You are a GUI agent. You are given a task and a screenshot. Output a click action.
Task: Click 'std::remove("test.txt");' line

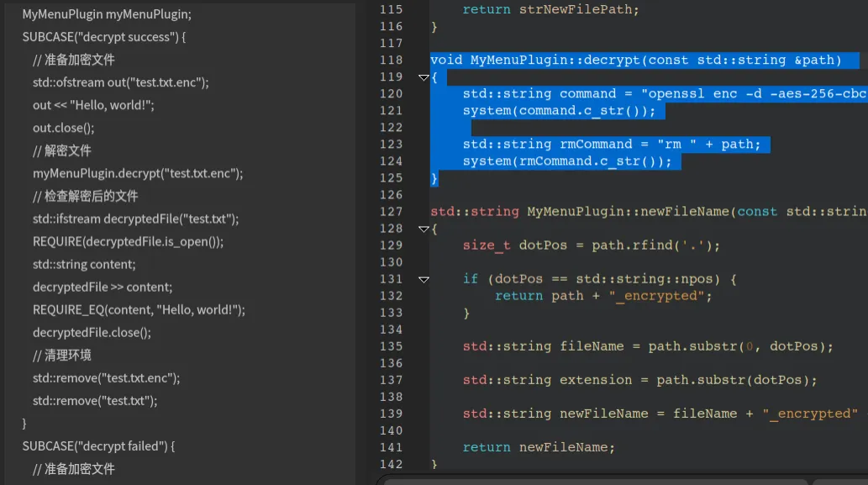tap(95, 400)
